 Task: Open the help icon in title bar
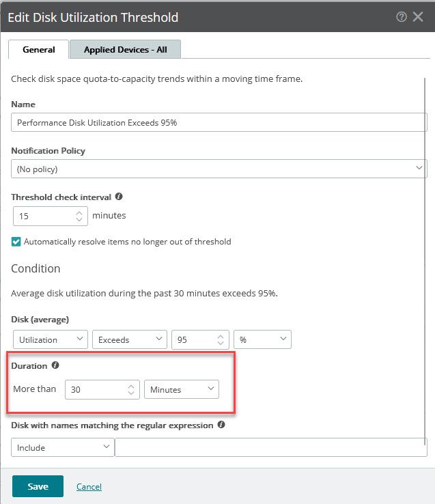coord(402,16)
